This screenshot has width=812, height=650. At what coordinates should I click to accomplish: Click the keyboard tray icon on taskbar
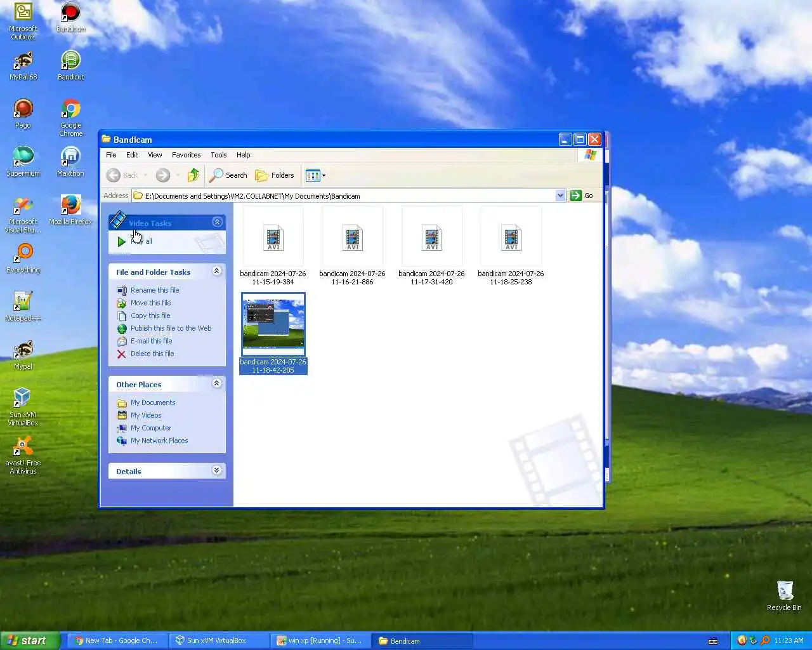click(x=713, y=640)
